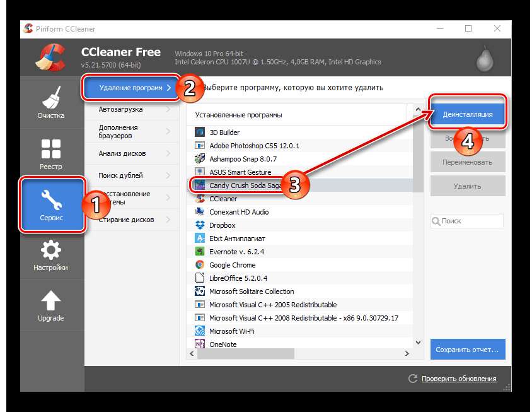Open the Реестр registry section

50,153
